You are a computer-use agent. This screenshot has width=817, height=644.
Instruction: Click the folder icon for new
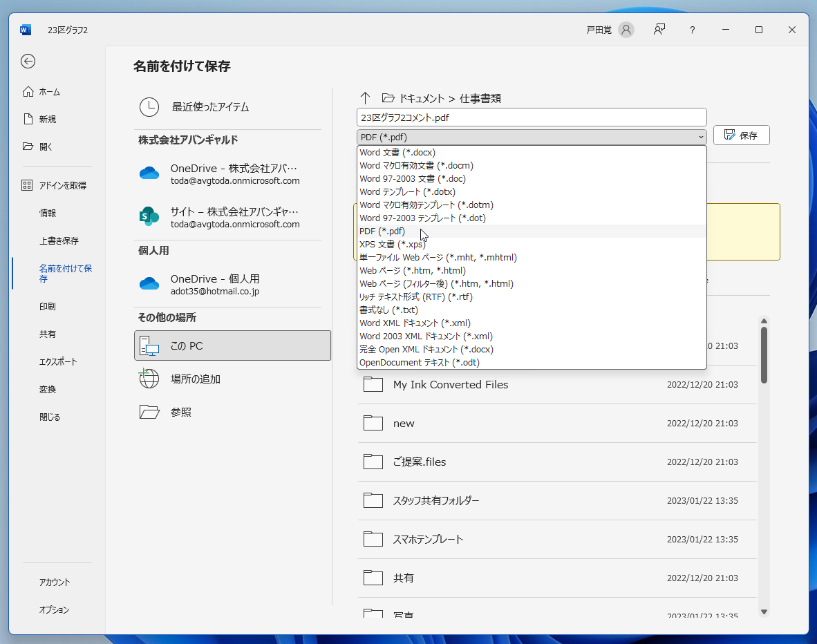tap(373, 423)
